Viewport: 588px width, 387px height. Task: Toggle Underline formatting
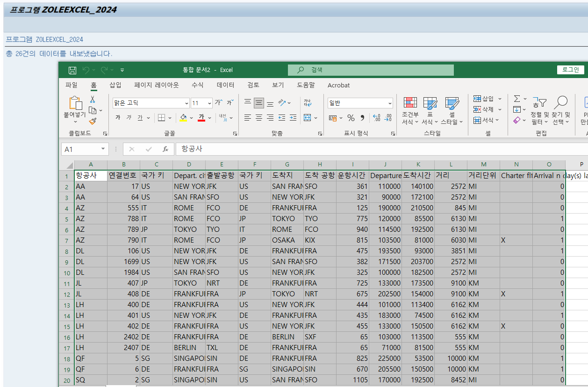point(140,118)
